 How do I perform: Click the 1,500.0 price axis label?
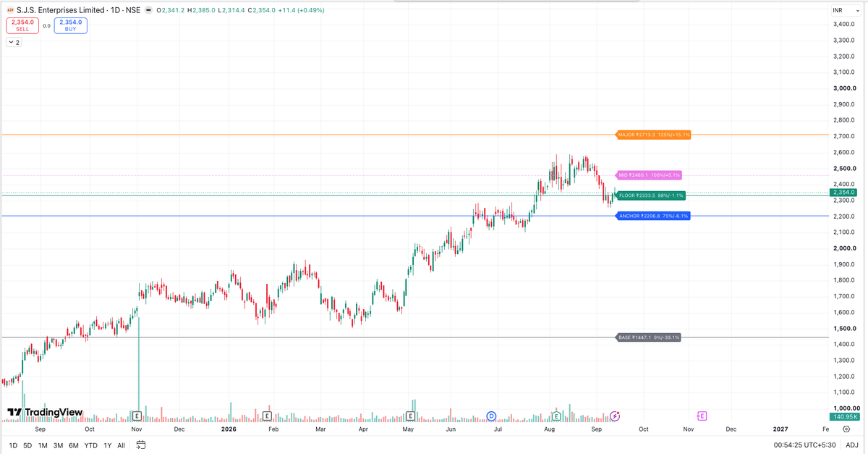(844, 328)
